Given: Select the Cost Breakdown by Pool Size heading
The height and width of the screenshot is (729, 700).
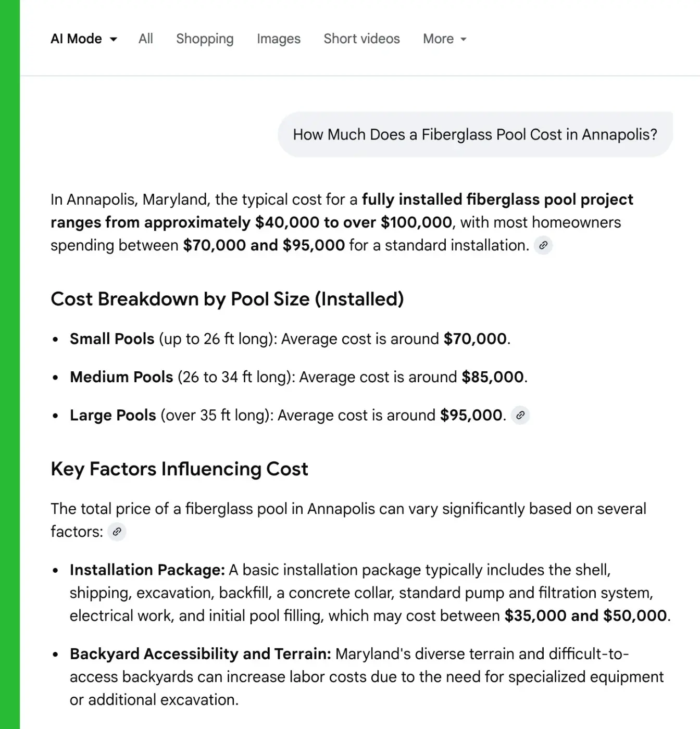Looking at the screenshot, I should coord(227,299).
